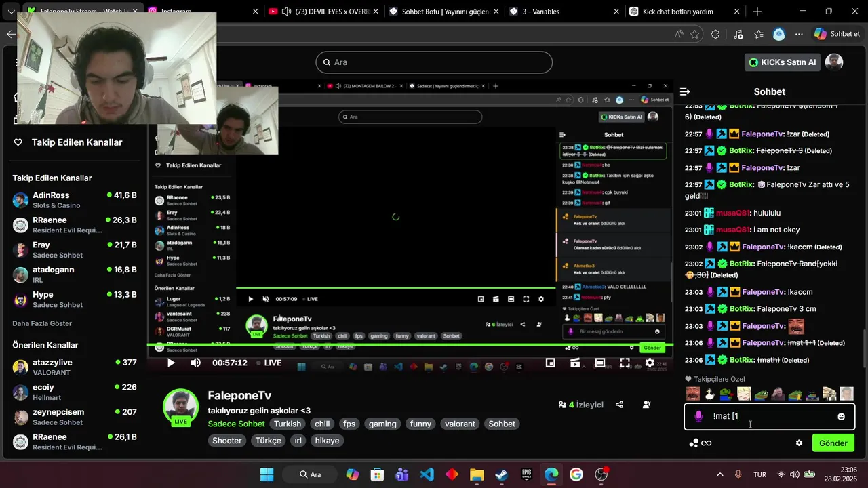This screenshot has height=488, width=868.
Task: Jump to LIVE in the player
Action: [268, 363]
